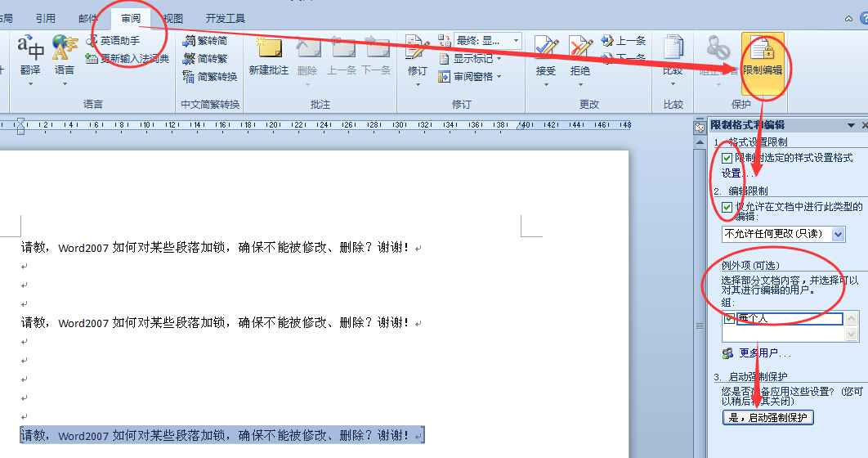
Task: Click 更新输入法词典 in Language group
Action: (x=128, y=58)
